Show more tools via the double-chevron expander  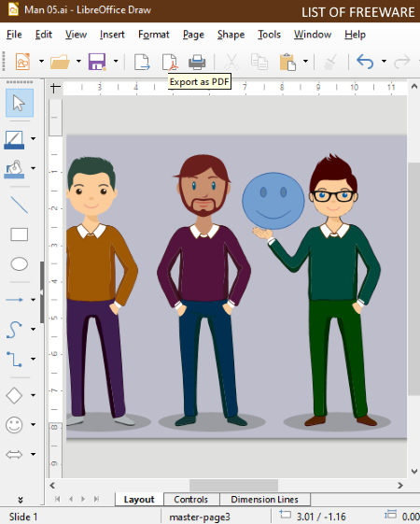tap(20, 500)
